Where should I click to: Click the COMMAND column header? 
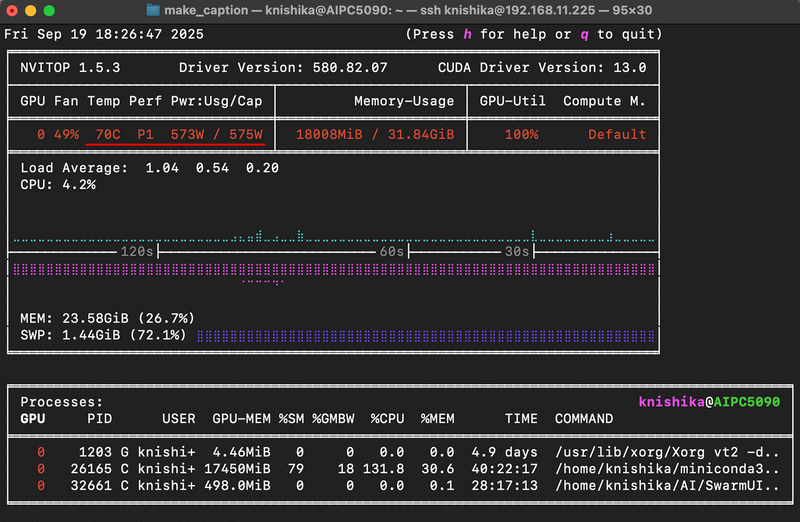point(584,417)
